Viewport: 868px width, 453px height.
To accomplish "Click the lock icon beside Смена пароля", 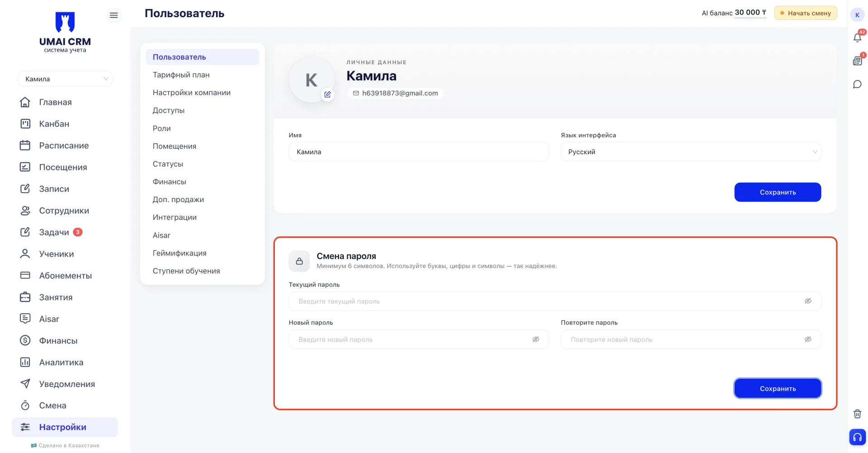I will pyautogui.click(x=299, y=261).
